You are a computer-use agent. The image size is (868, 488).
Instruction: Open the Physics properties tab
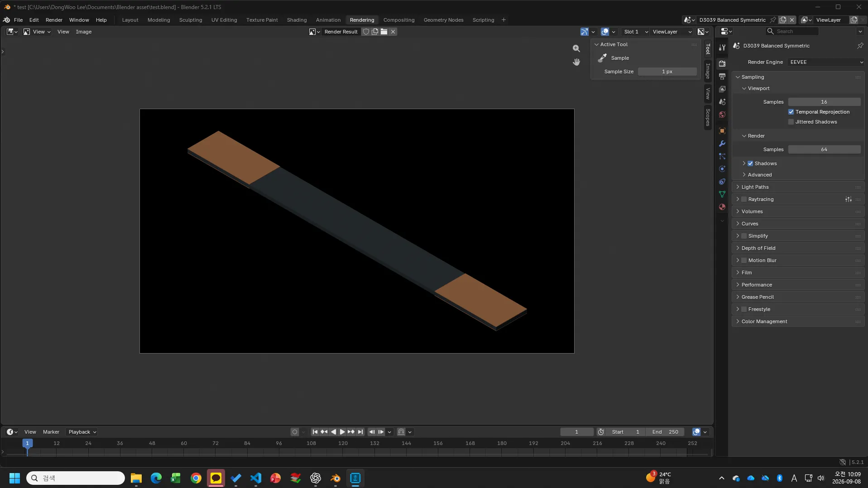[722, 169]
